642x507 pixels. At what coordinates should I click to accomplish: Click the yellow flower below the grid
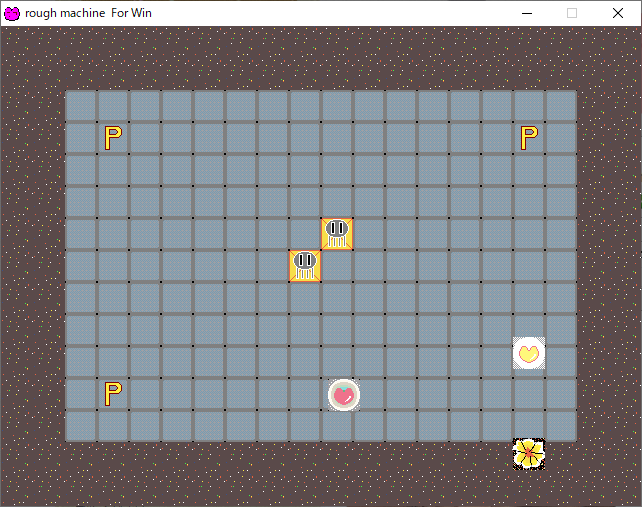click(x=529, y=454)
